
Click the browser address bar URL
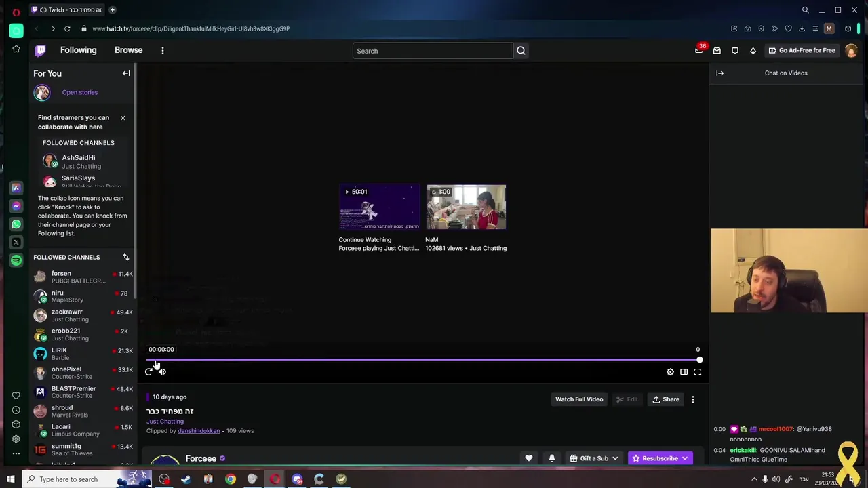click(x=191, y=28)
